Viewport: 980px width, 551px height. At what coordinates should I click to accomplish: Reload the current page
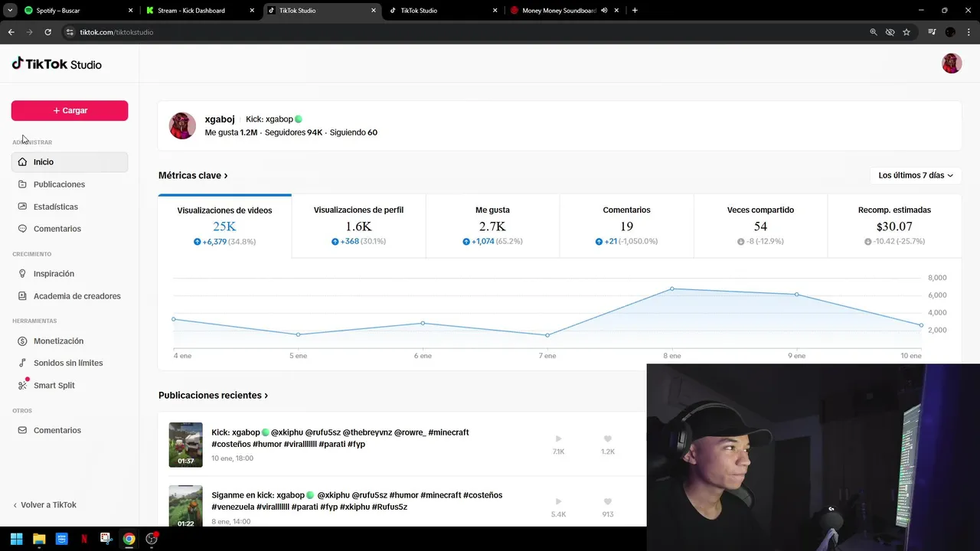click(47, 32)
